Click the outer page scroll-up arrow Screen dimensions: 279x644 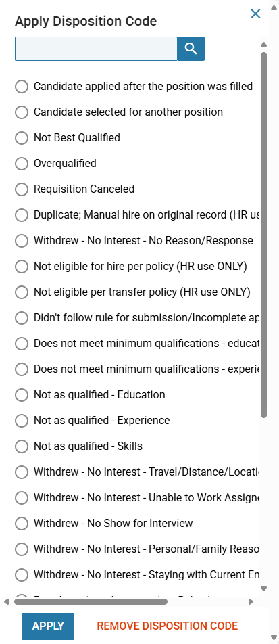(274, 7)
